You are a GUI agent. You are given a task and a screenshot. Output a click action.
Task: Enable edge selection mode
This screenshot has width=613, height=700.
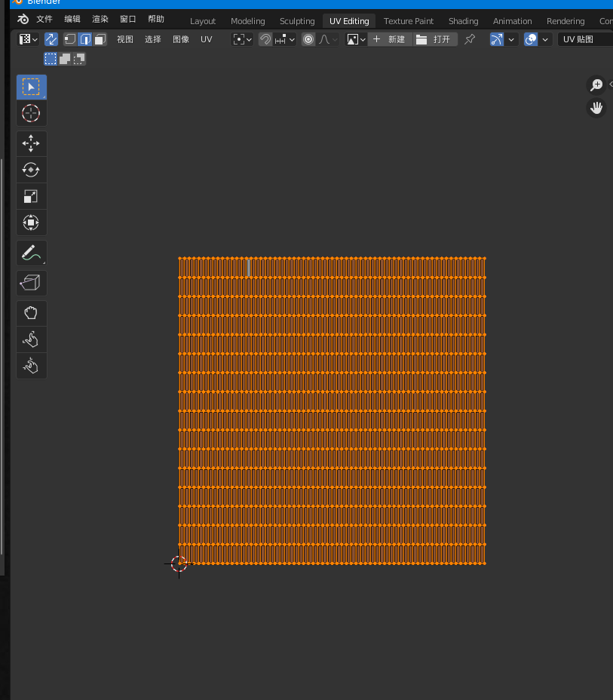coord(84,39)
